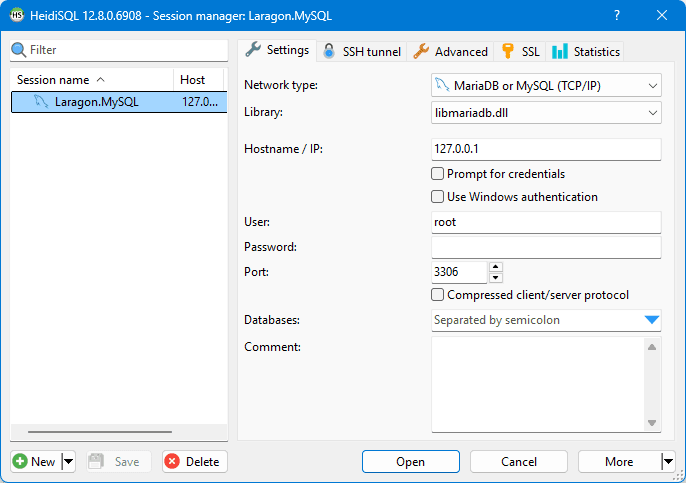Click the 127.0... host cell

[x=200, y=102]
